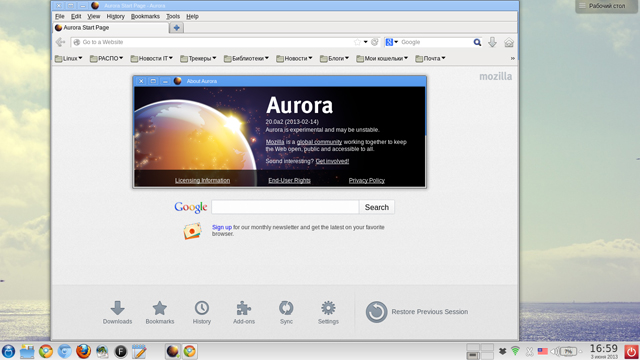The width and height of the screenshot is (640, 360).
Task: Open Add-ons from the start page launcher
Action: click(244, 313)
